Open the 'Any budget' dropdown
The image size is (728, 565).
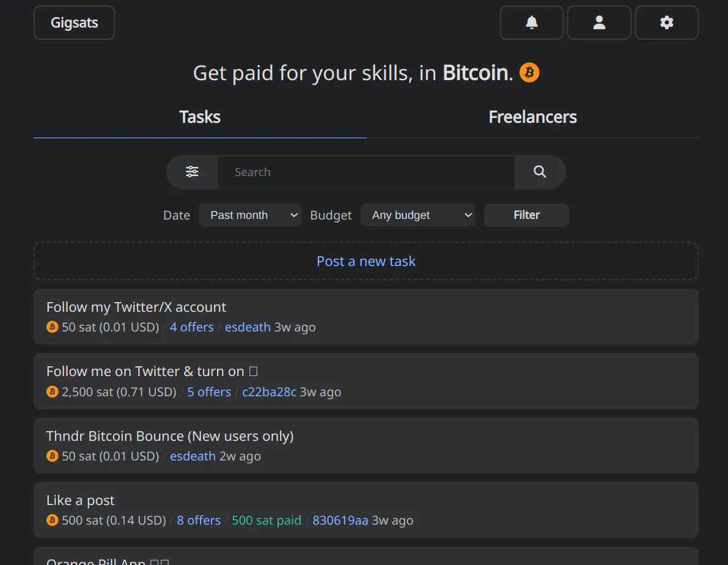coord(418,215)
